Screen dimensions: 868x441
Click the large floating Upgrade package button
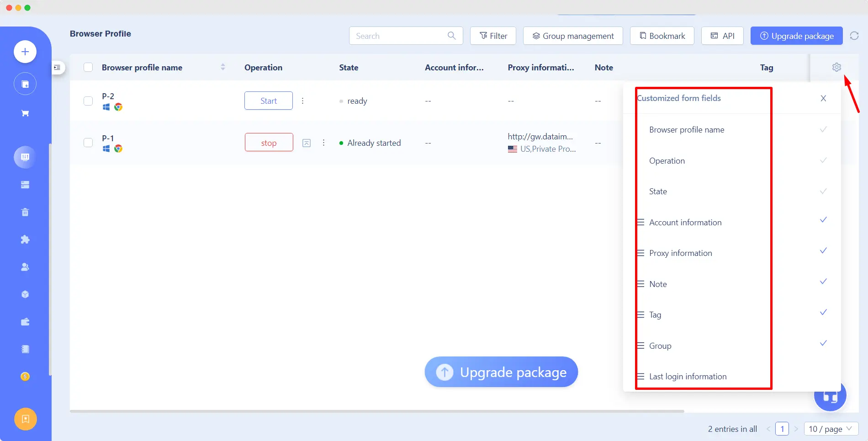click(501, 372)
